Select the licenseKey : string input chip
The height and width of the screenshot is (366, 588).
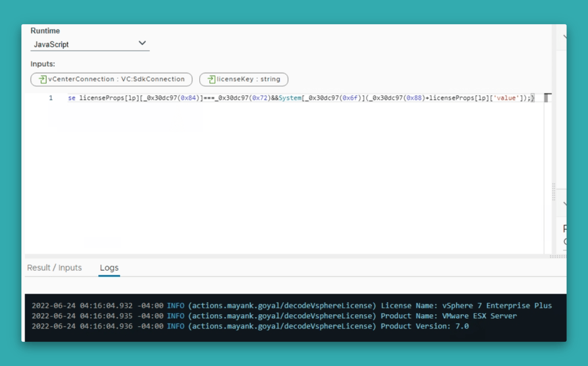click(x=243, y=79)
